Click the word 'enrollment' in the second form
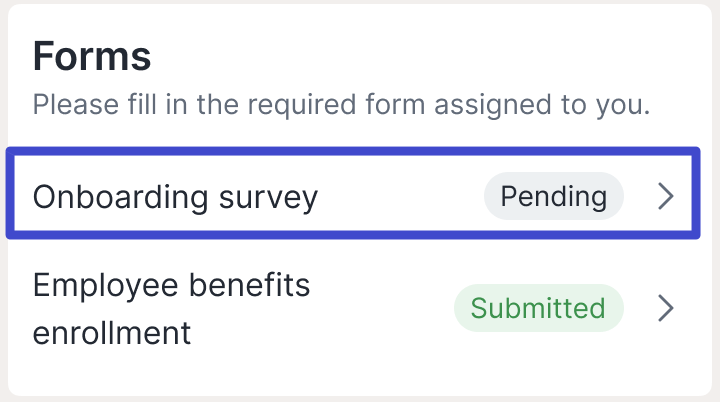 pyautogui.click(x=112, y=332)
